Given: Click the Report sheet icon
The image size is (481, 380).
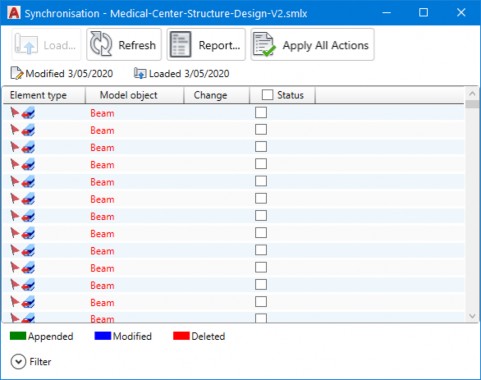Looking at the screenshot, I should pyautogui.click(x=180, y=44).
